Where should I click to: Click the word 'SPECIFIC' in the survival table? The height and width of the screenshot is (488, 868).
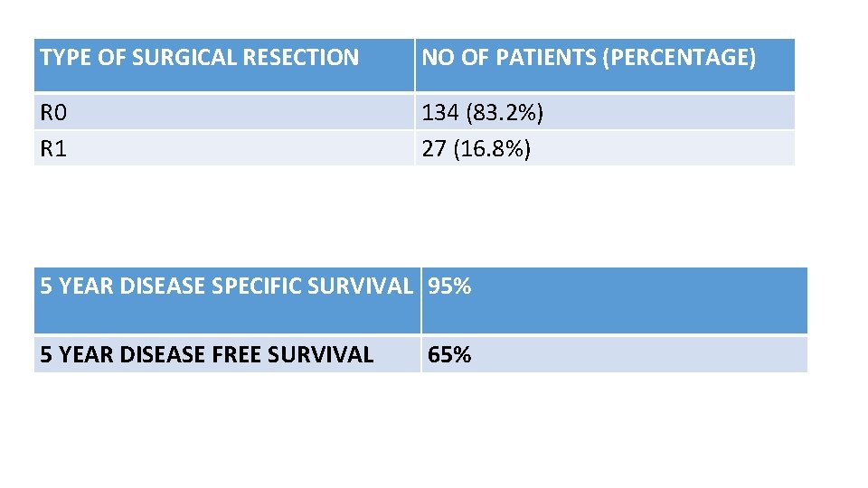coord(256,287)
